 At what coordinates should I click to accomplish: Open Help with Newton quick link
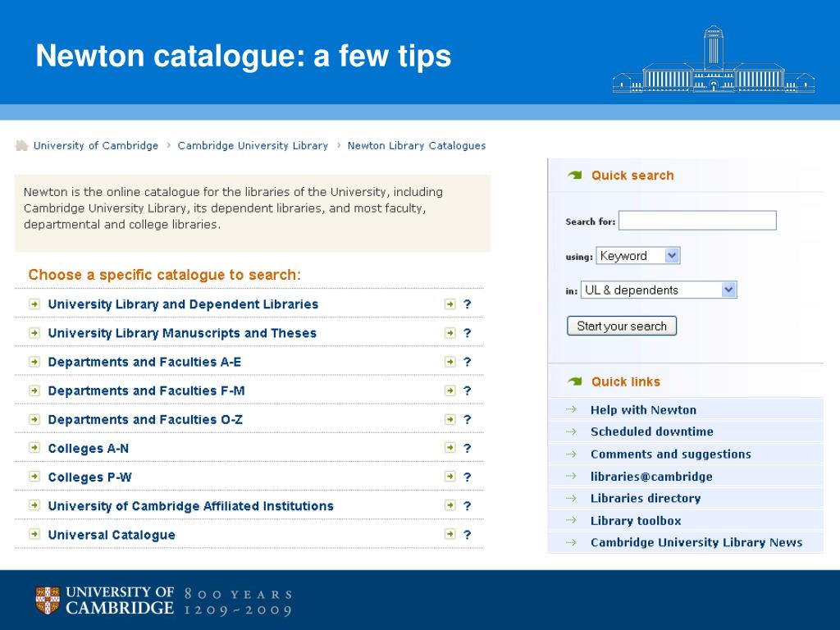coord(643,410)
